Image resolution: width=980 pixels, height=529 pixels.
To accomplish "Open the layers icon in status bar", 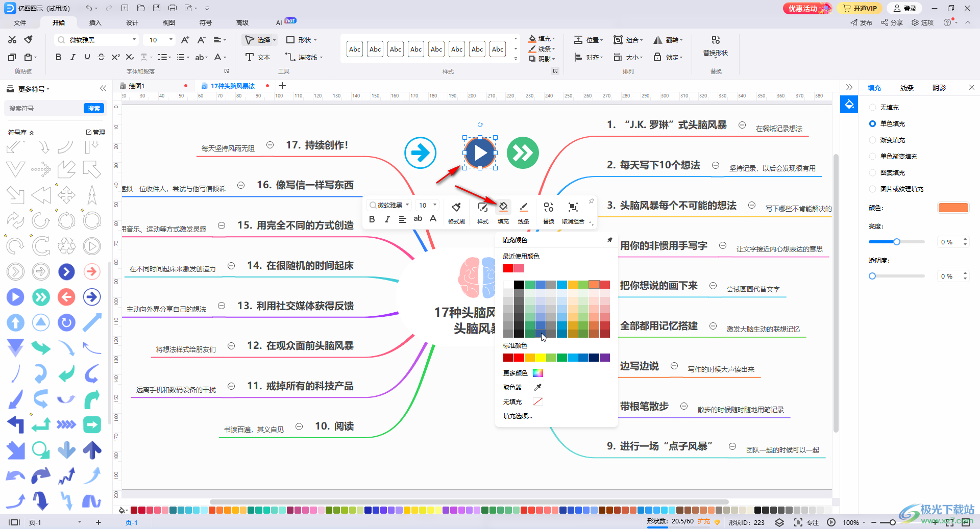I will point(779,522).
